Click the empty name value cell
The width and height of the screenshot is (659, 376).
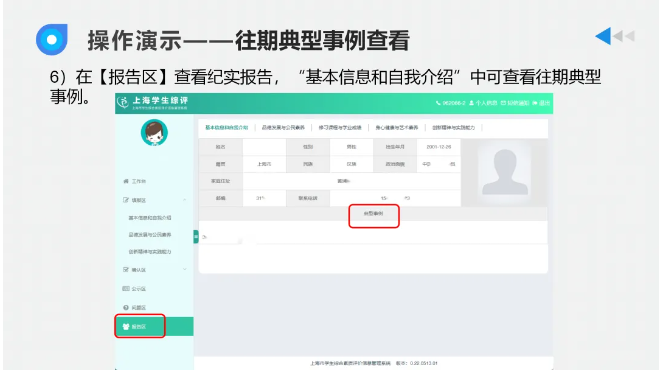pyautogui.click(x=264, y=147)
